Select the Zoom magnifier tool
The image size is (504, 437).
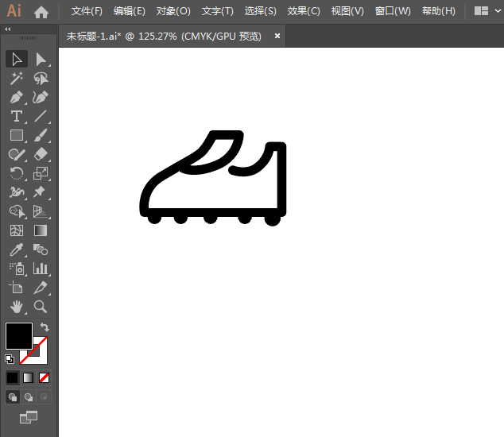click(41, 307)
